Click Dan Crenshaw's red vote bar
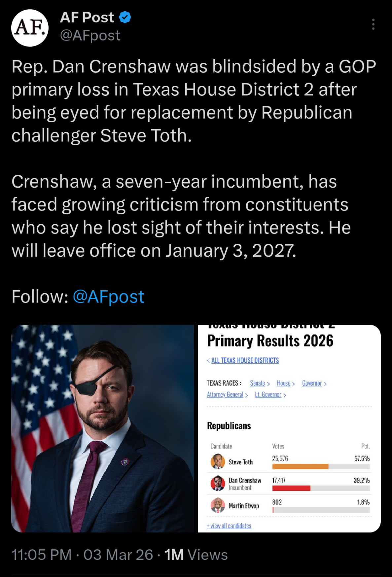Image resolution: width=392 pixels, height=577 pixels. 291,488
